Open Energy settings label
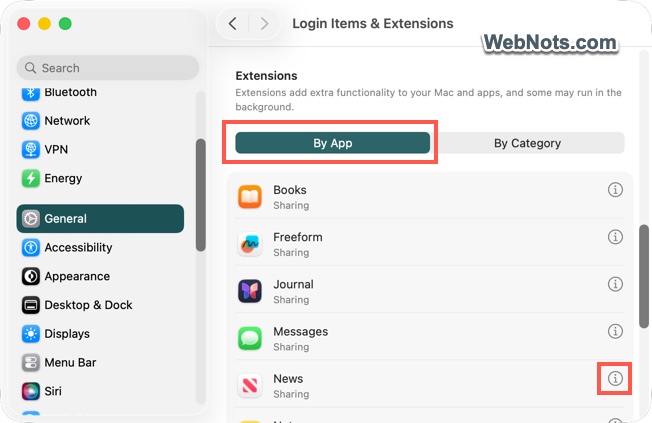Image resolution: width=652 pixels, height=423 pixels. tap(63, 179)
